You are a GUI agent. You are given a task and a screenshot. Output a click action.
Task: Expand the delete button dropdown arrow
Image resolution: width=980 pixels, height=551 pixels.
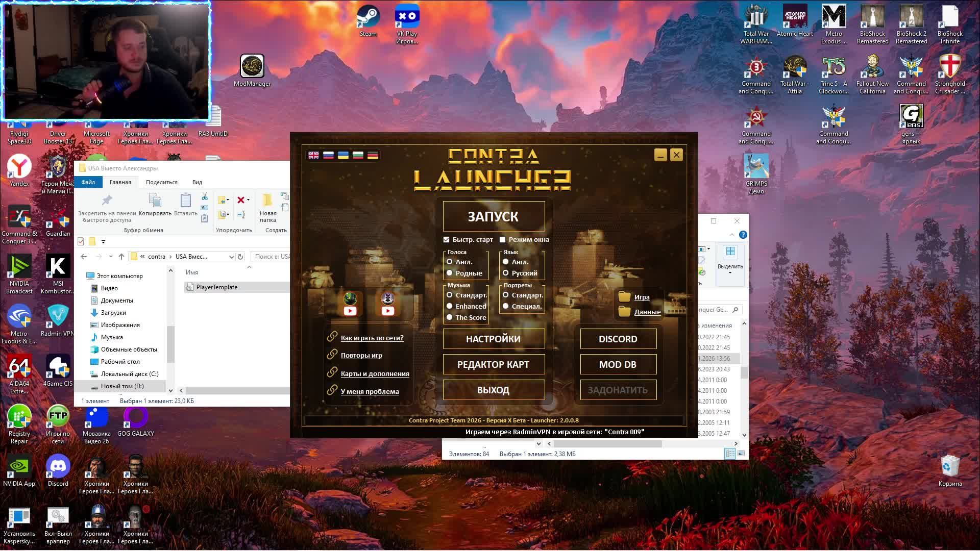pyautogui.click(x=248, y=201)
